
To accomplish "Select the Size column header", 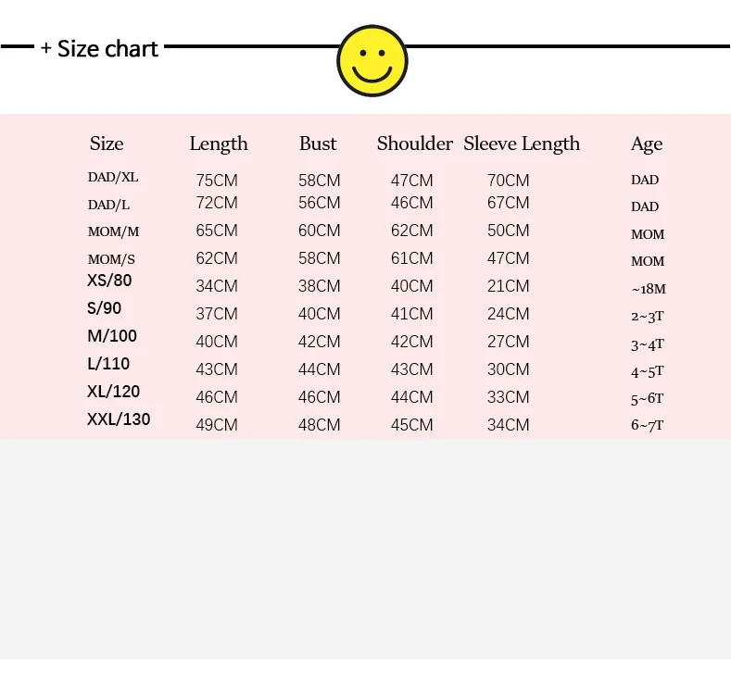I will pos(107,144).
